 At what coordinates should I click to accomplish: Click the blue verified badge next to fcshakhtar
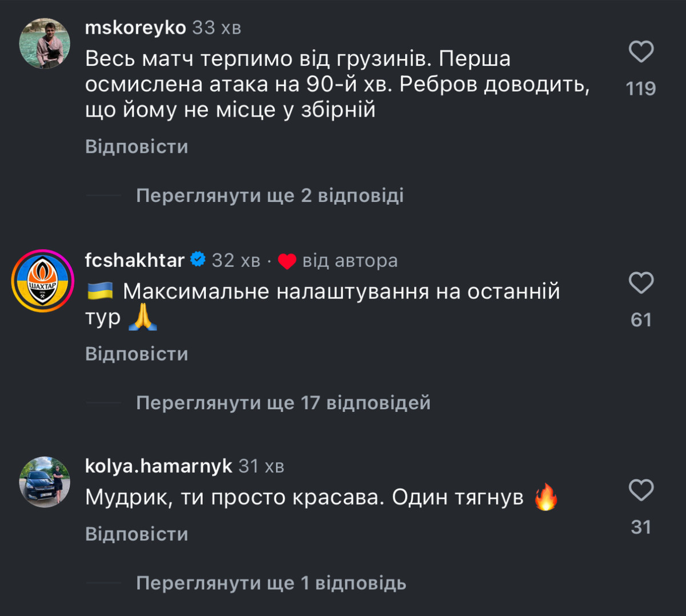[198, 260]
